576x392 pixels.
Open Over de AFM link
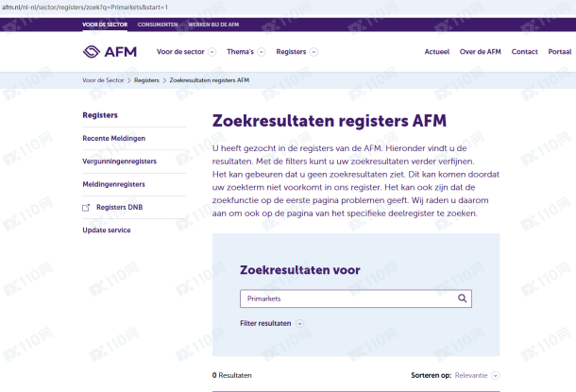click(x=480, y=52)
